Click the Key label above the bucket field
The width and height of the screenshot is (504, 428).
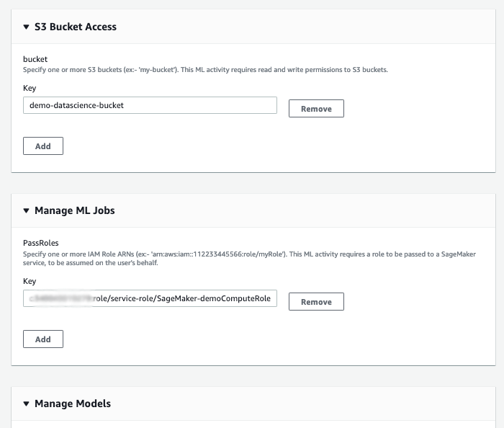30,89
